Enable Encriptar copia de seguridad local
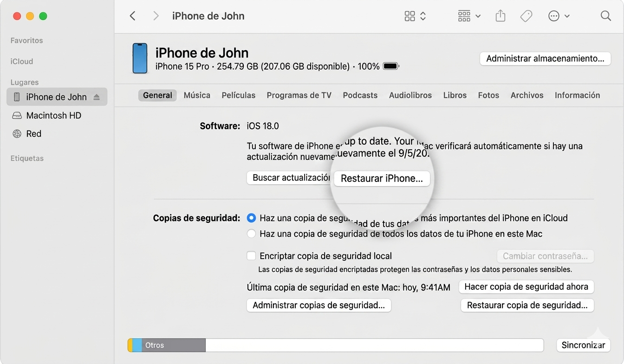 [251, 255]
